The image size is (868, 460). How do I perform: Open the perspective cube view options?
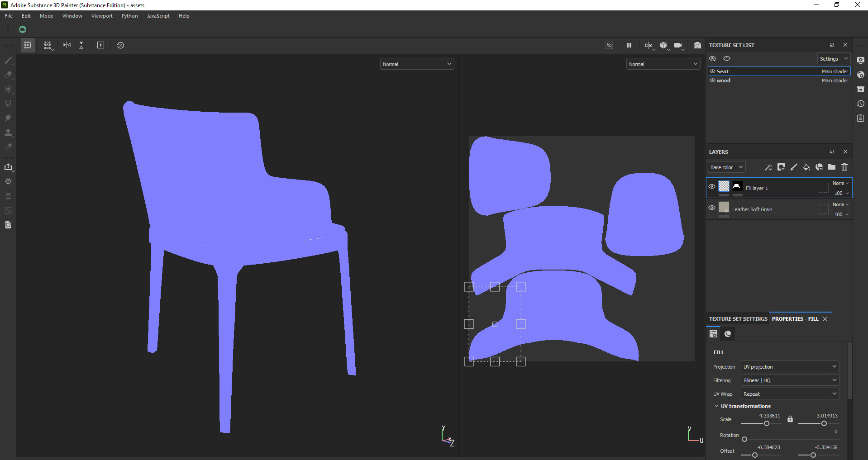click(x=664, y=45)
